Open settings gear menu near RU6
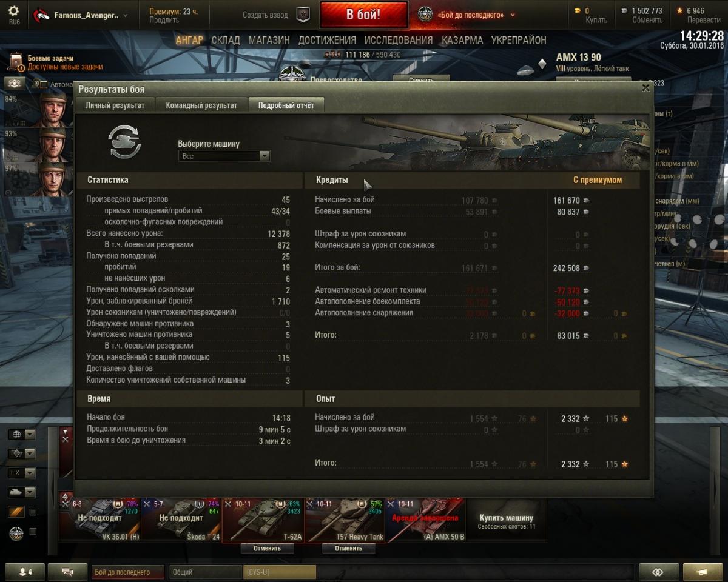This screenshot has height=582, width=728. pos(13,12)
